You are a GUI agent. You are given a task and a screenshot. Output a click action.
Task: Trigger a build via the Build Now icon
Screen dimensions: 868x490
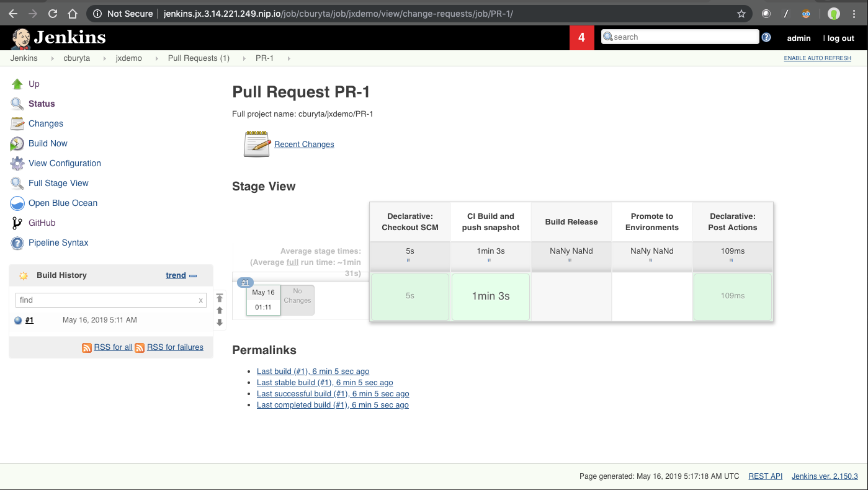[17, 143]
